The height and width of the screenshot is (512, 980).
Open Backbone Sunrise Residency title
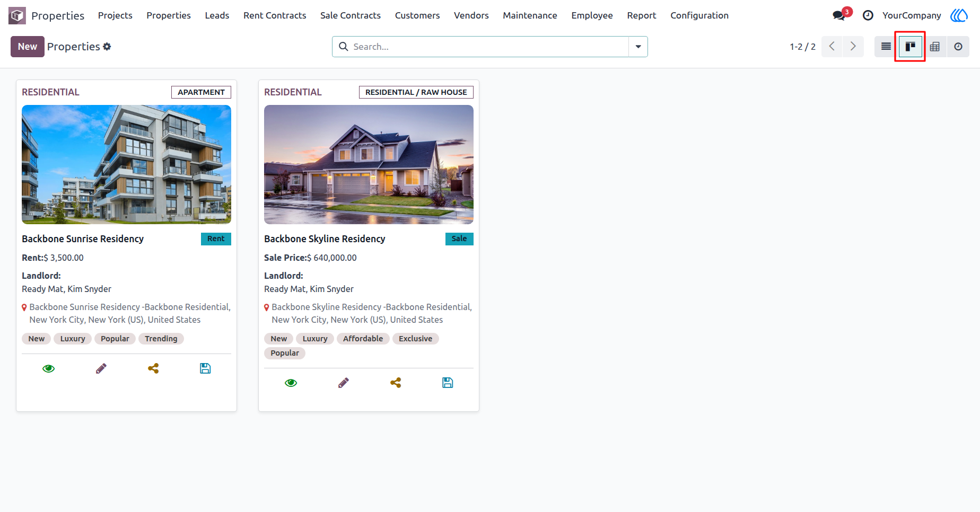pos(83,239)
